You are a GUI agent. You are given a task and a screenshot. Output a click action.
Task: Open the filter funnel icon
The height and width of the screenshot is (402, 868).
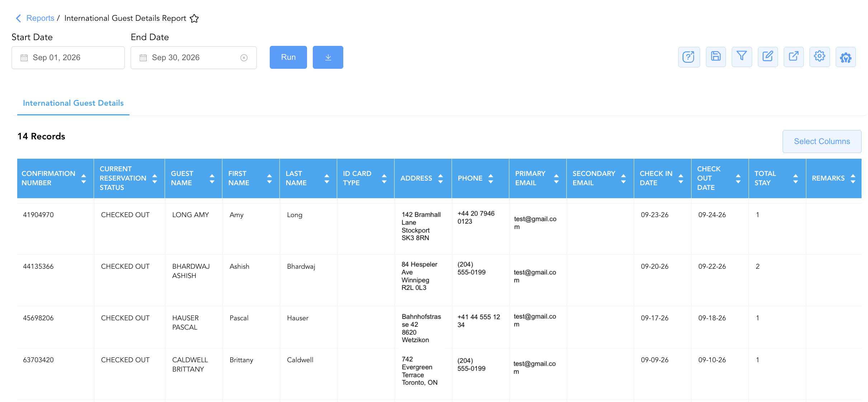[742, 57]
